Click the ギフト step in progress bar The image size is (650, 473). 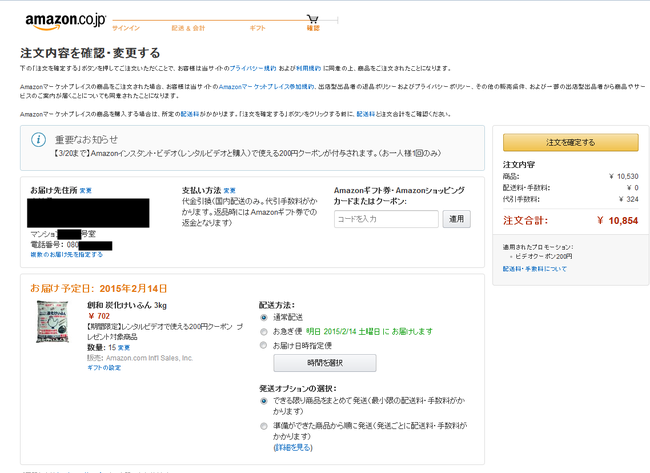257,28
